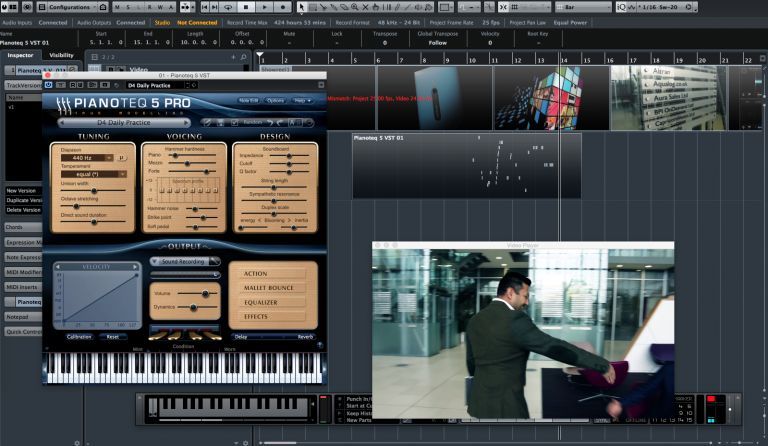
Task: Open the EFFECTS panel
Action: pos(273,317)
